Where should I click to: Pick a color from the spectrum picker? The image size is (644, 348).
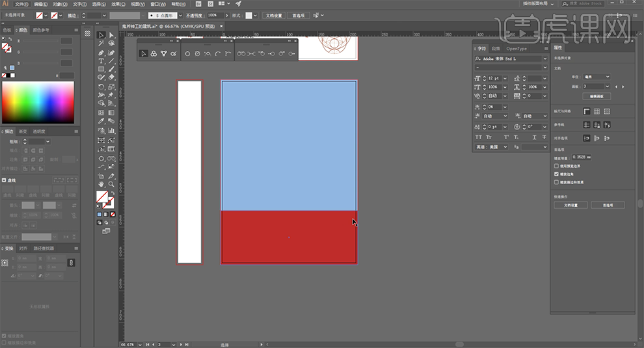(x=38, y=102)
